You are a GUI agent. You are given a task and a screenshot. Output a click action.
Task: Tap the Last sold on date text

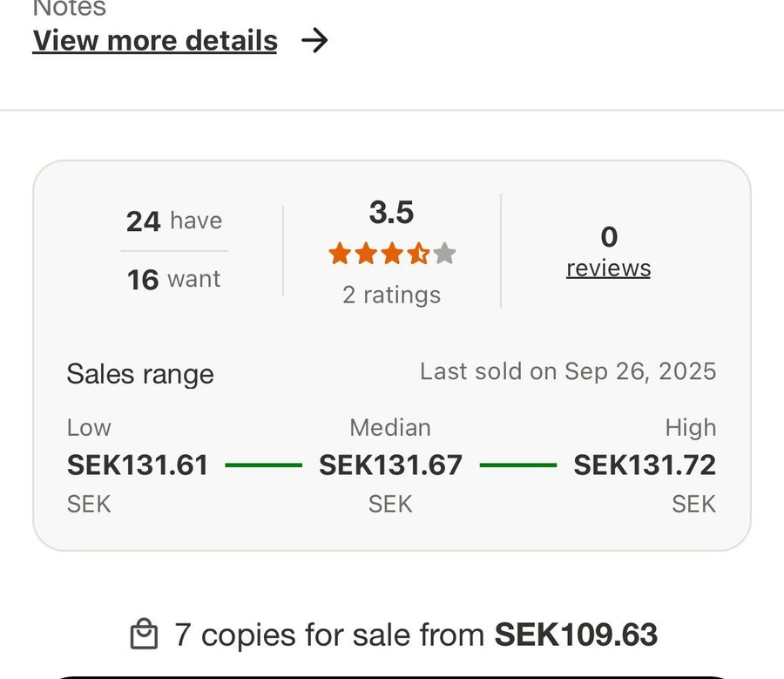pyautogui.click(x=568, y=371)
